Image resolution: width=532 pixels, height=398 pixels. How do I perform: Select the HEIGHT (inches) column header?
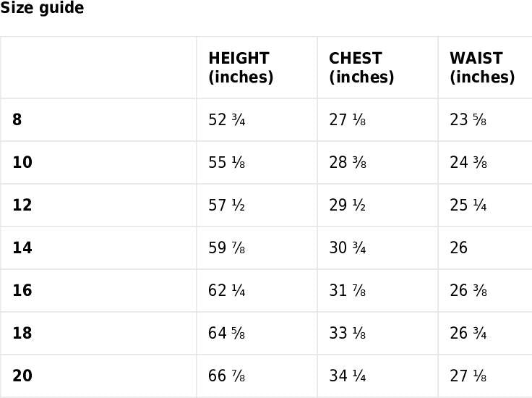[x=240, y=68]
